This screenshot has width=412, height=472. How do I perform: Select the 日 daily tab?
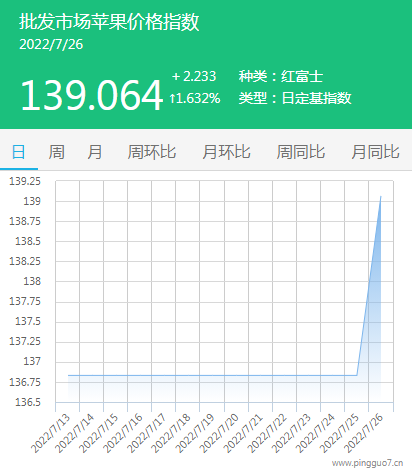point(19,152)
